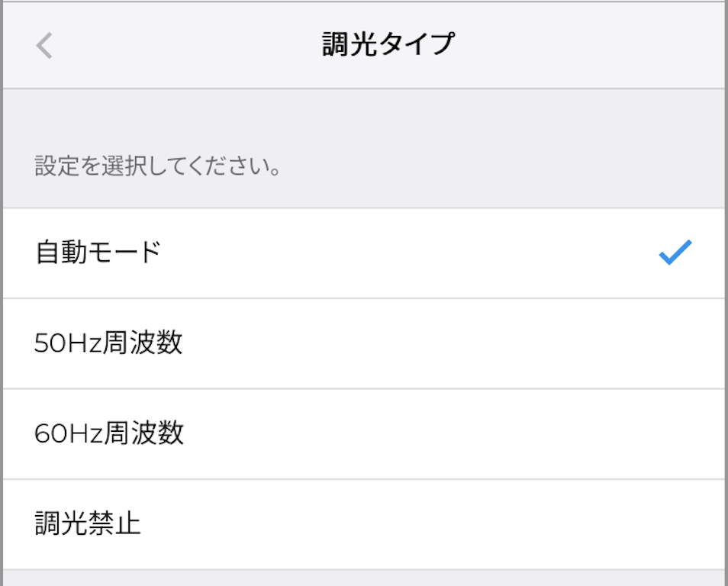728x586 pixels.
Task: Click empty right side of 50Hz周波数 row
Action: tap(610, 343)
